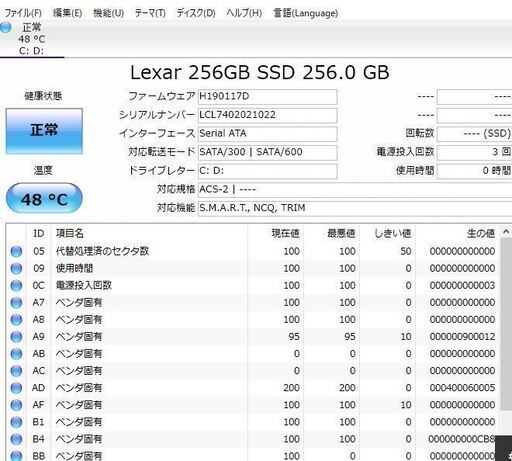Open the ファイル(F) menu

click(23, 13)
